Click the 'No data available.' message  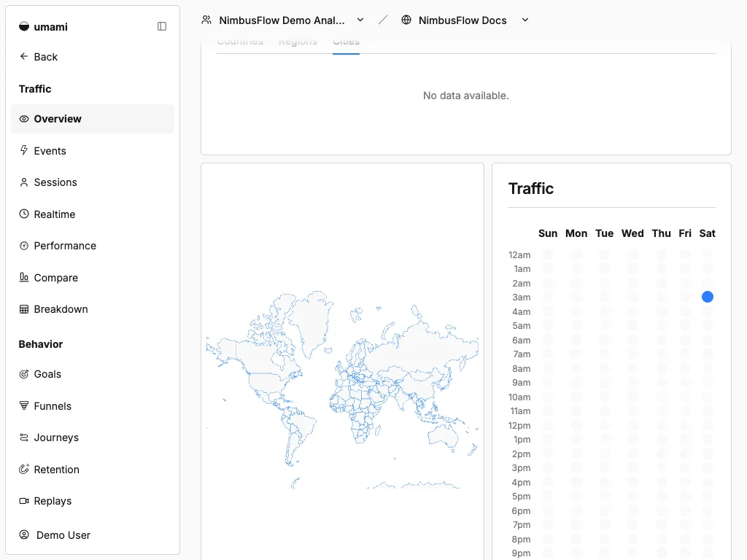466,96
